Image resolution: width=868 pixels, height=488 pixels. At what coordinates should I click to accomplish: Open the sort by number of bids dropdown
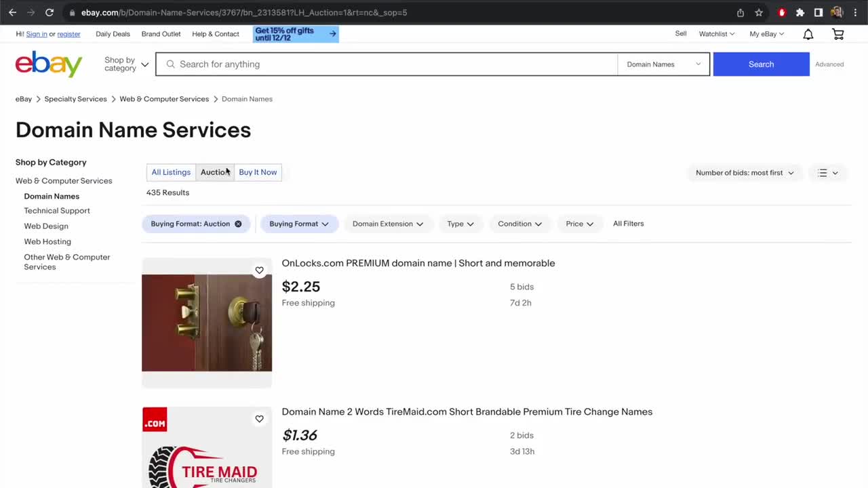[745, 173]
